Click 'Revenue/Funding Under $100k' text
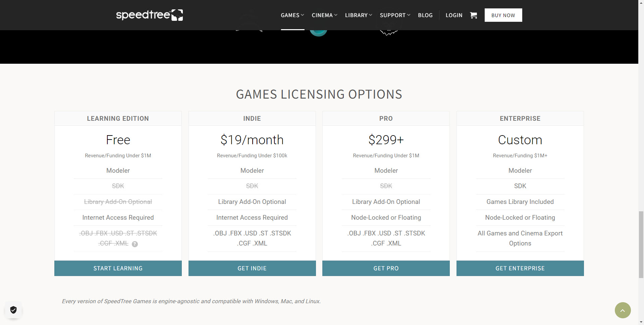Image resolution: width=644 pixels, height=325 pixels. 252,156
